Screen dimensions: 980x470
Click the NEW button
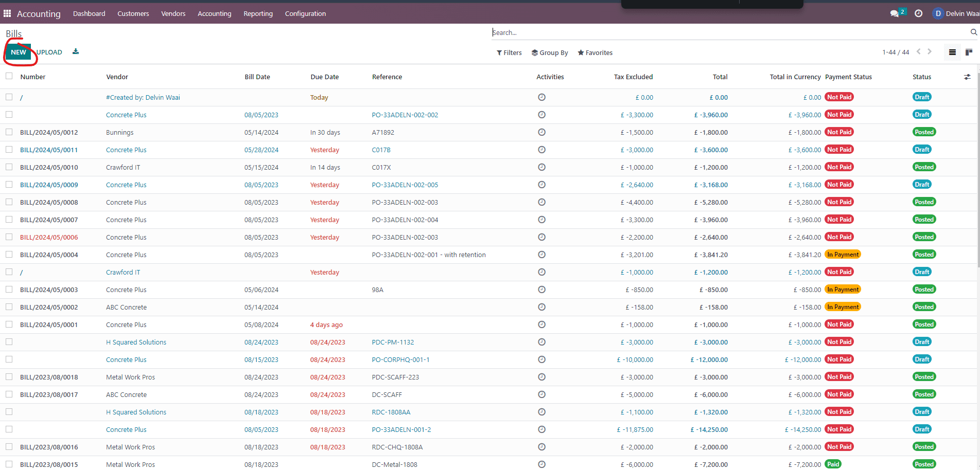point(19,52)
